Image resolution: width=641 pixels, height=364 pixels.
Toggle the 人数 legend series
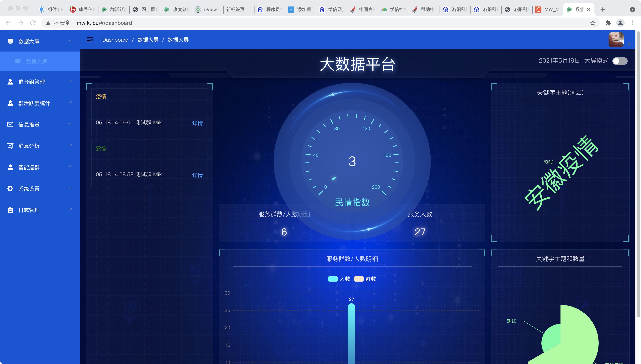pyautogui.click(x=339, y=279)
